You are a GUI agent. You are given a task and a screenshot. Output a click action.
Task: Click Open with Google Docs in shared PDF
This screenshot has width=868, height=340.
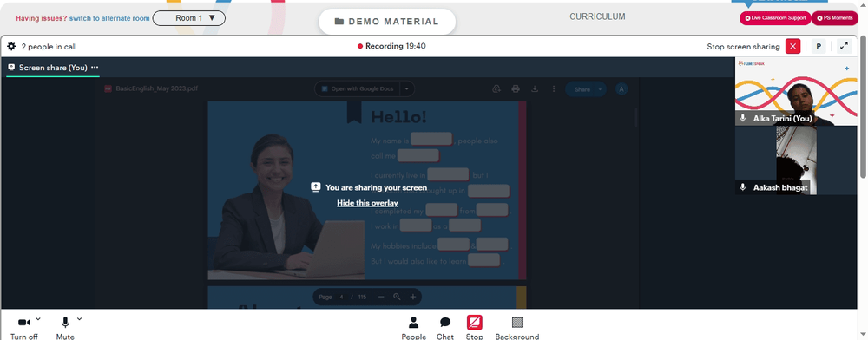click(x=357, y=88)
